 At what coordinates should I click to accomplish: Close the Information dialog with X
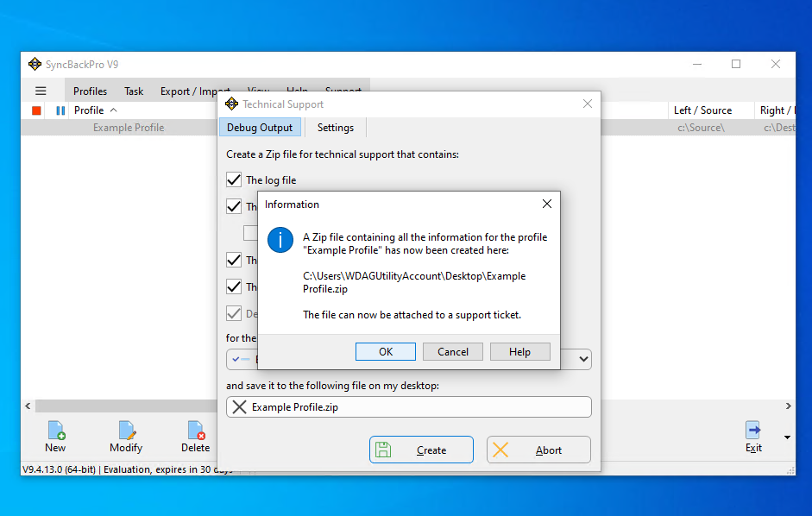point(547,205)
